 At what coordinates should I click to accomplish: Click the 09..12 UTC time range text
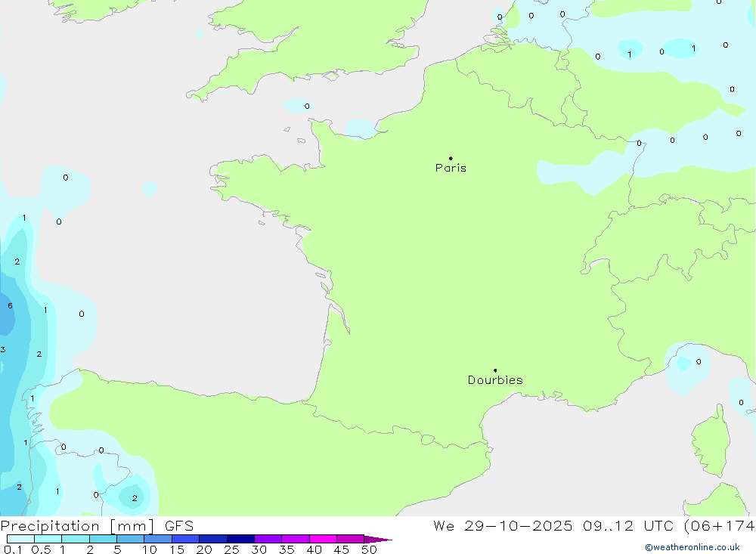point(627,526)
